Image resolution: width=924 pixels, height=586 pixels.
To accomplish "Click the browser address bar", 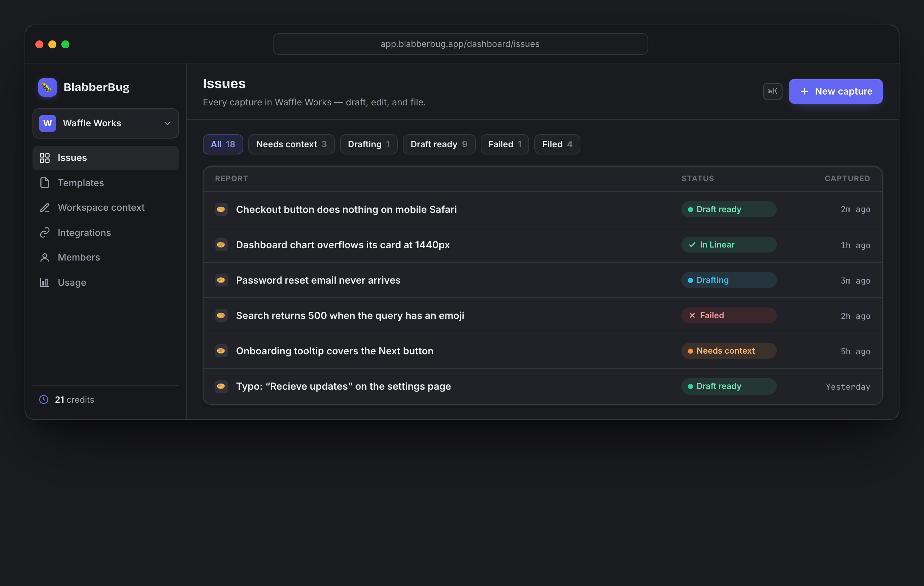I will point(460,44).
